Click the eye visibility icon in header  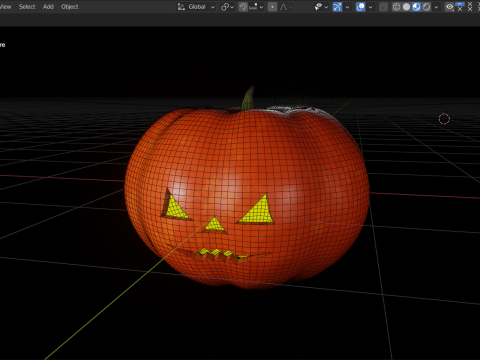[x=450, y=7]
